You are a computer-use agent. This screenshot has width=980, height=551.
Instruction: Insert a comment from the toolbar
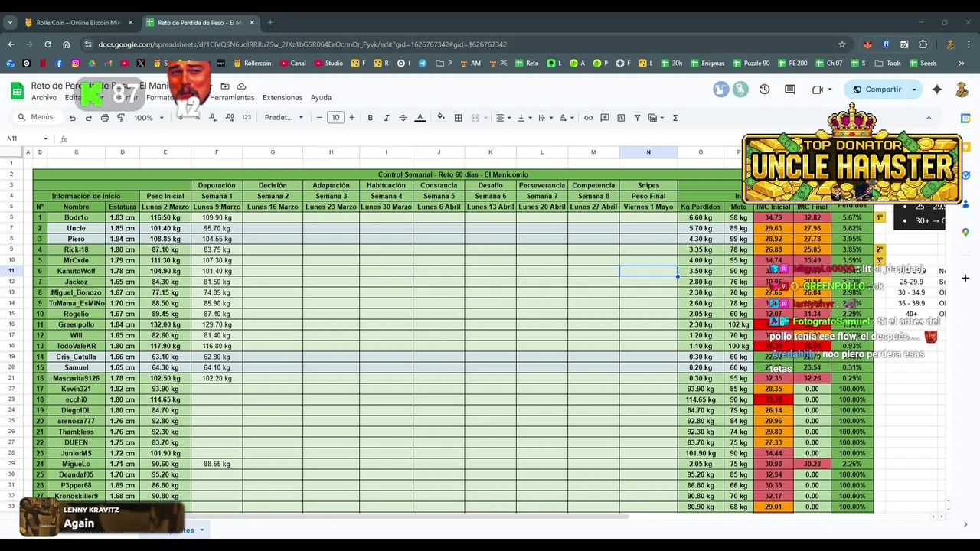point(605,118)
